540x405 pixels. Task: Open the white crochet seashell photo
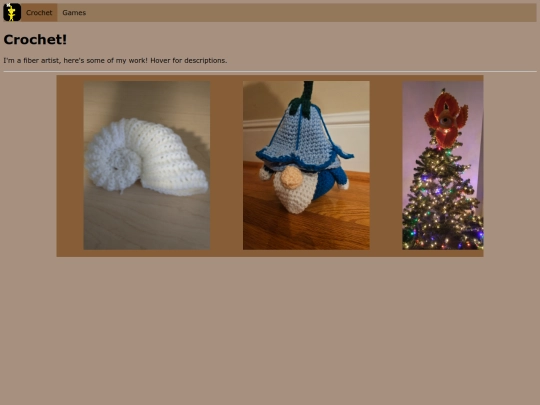[x=147, y=165]
